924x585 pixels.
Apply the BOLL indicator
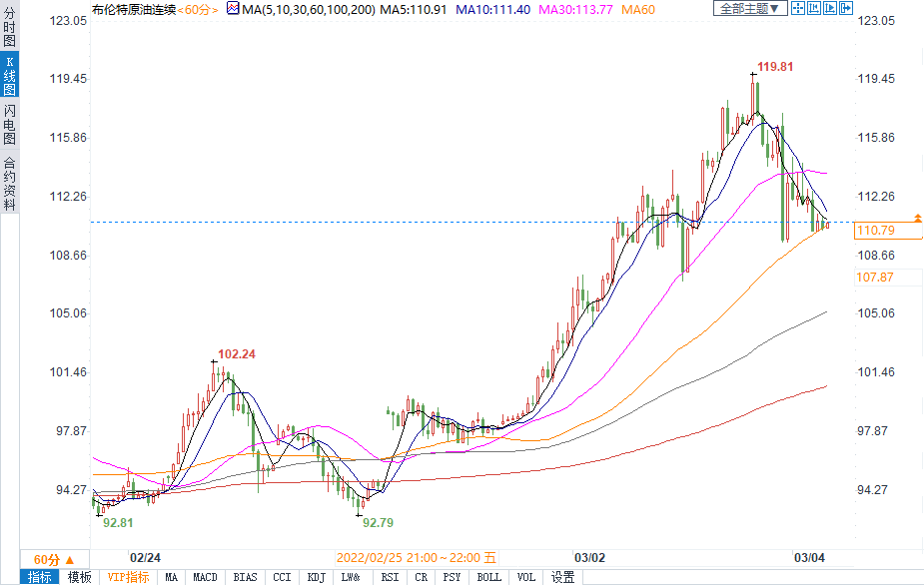[x=488, y=577]
